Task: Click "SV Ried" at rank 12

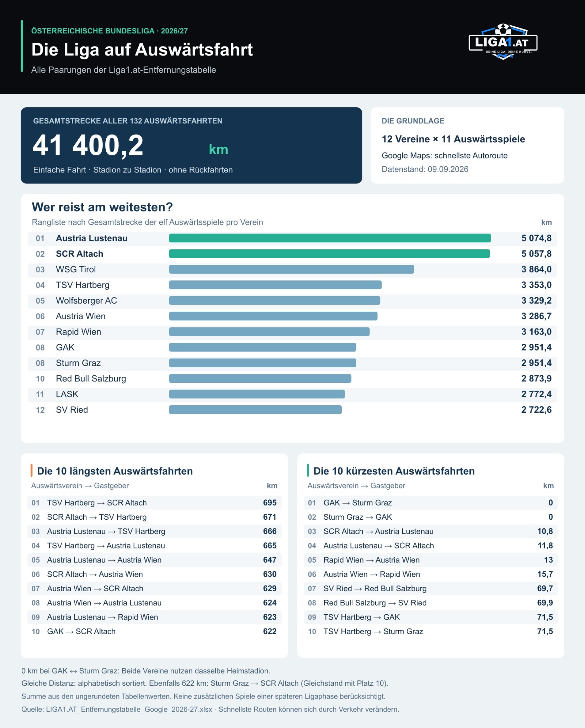Action: (72, 410)
